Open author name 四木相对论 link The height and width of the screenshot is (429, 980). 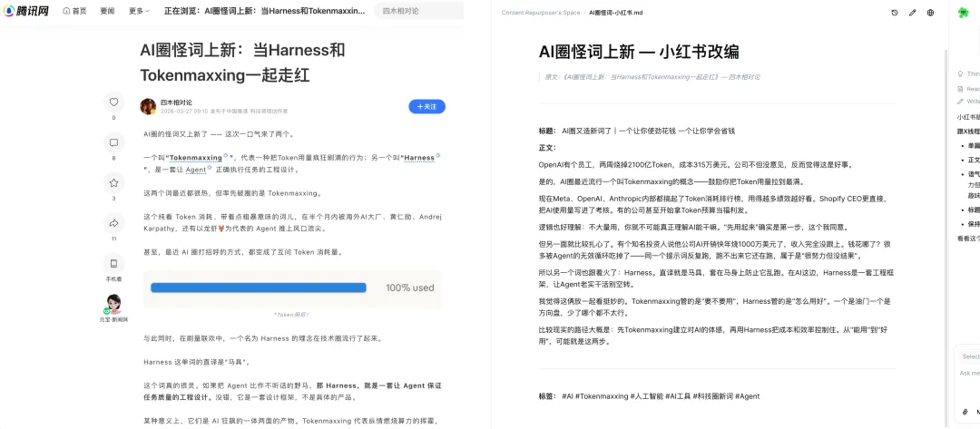(176, 102)
